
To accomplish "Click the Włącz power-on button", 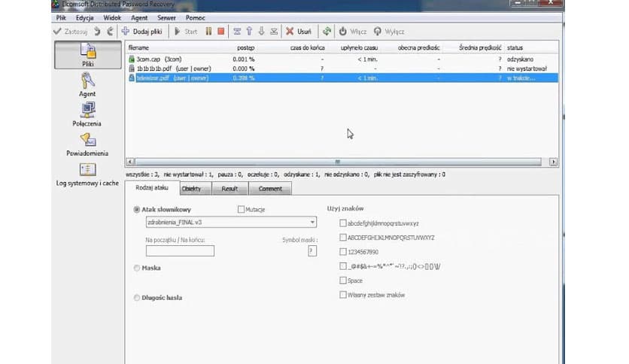I will [353, 32].
